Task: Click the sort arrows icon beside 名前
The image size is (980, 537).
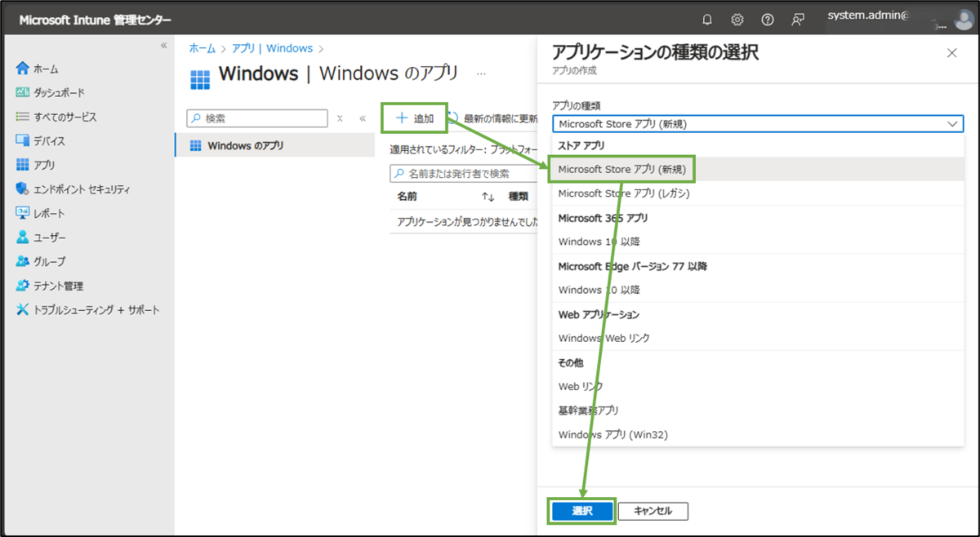Action: 488,196
